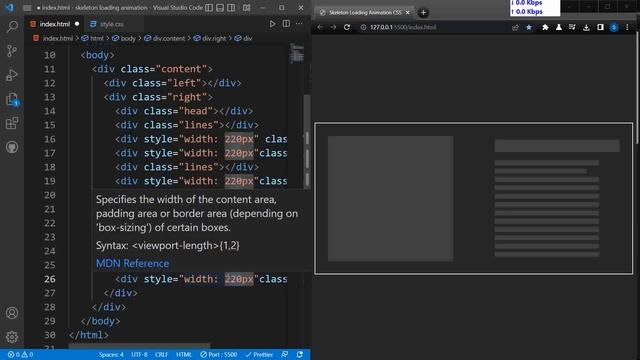Bookmark this page with the star
Viewport: 640px width, 360px height.
[x=529, y=27]
